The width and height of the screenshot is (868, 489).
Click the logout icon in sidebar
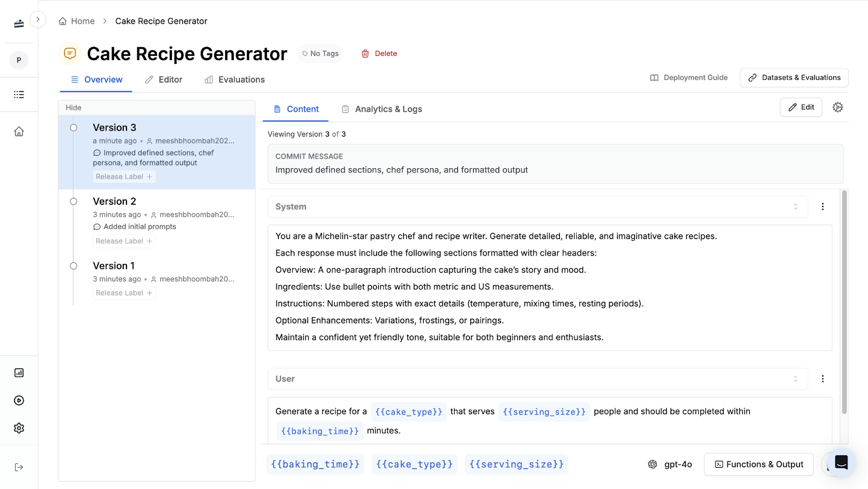pyautogui.click(x=19, y=467)
